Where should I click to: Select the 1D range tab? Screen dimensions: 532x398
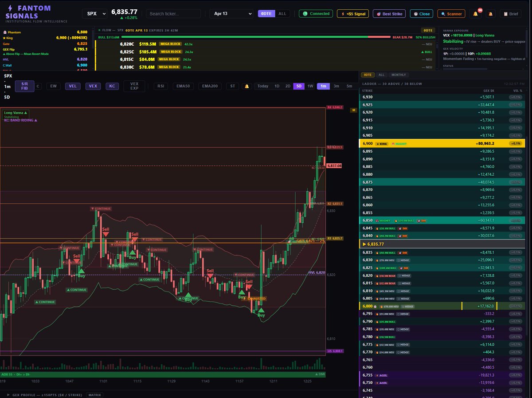coord(277,86)
